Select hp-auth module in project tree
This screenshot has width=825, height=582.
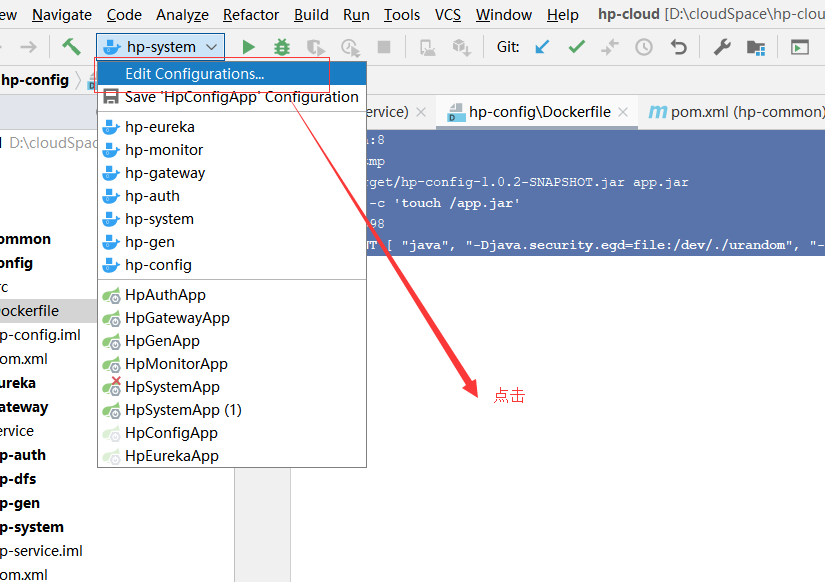(23, 455)
